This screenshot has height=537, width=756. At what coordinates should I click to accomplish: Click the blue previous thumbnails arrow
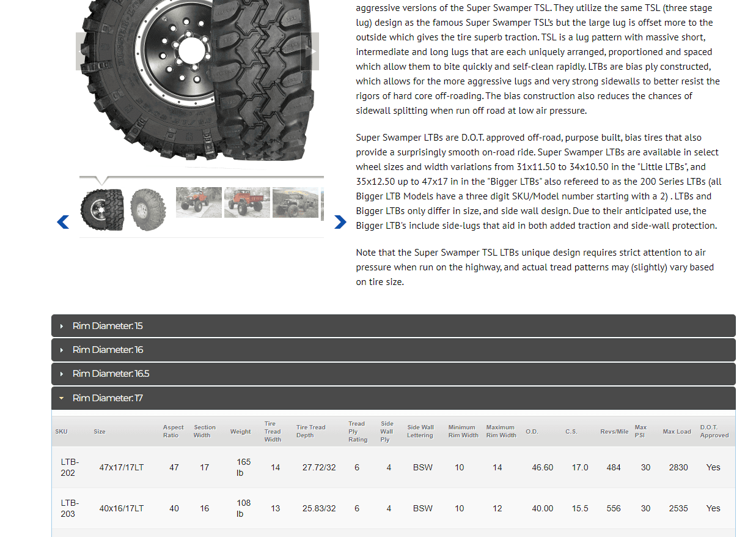pos(63,222)
